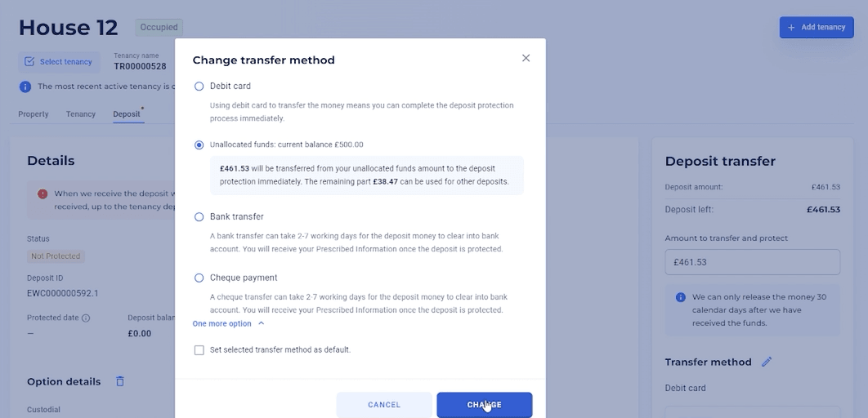Choose the Bank transfer radio button
This screenshot has width=868, height=418.
click(199, 216)
